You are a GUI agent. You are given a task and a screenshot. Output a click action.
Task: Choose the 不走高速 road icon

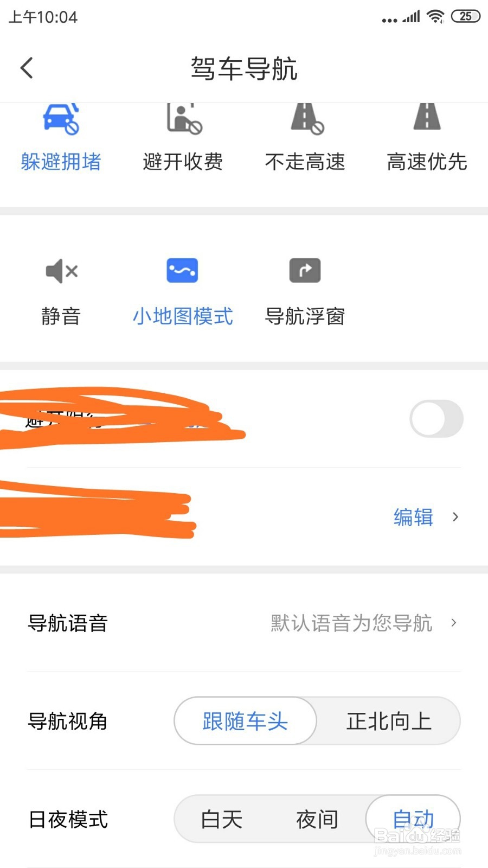tap(306, 118)
